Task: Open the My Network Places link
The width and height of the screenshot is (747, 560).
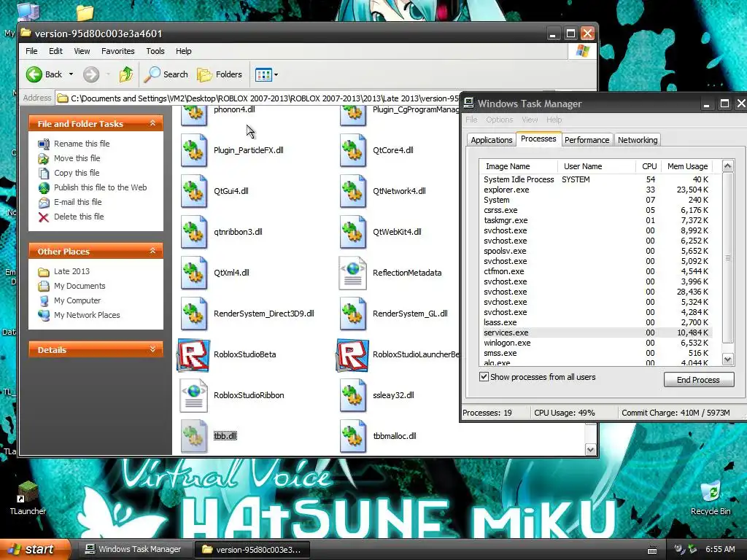Action: point(87,315)
